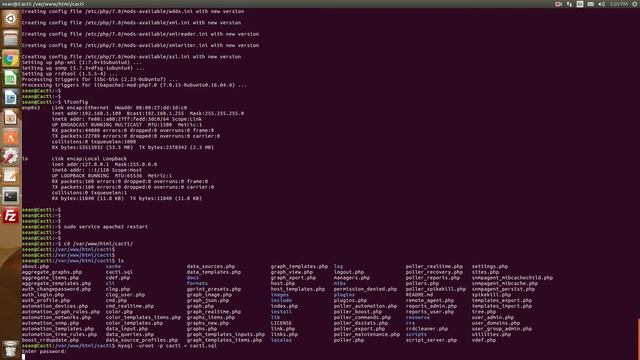Screen dimensions: 640x360
Task: Click the 'install' directory name
Action: 281,311
